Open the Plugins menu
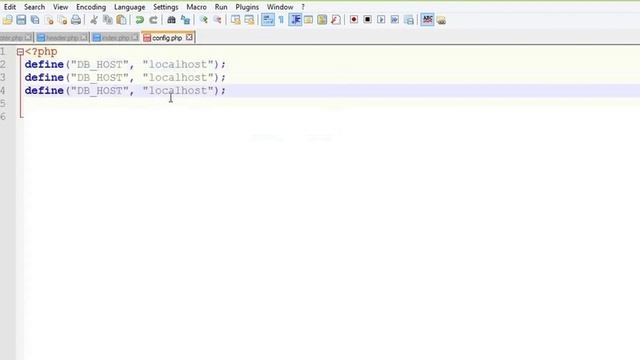Screen dimensions: 640x360 point(247,7)
